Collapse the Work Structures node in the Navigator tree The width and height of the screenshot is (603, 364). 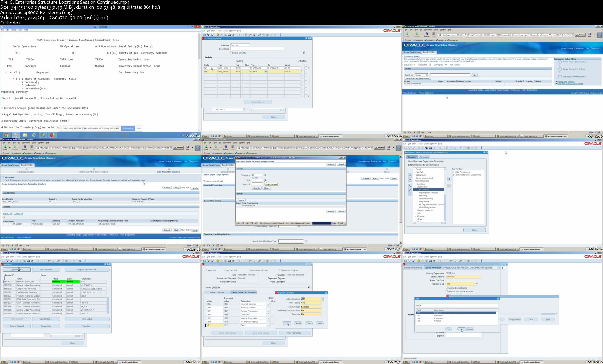pos(414,181)
